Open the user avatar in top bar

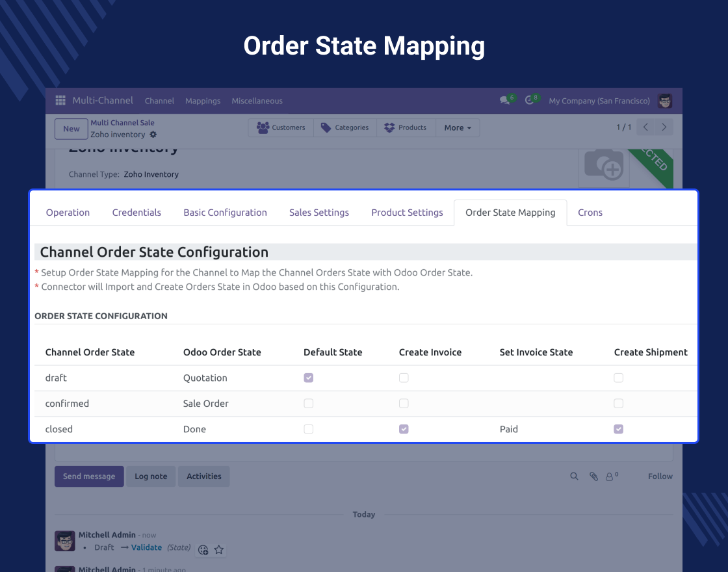coord(665,101)
